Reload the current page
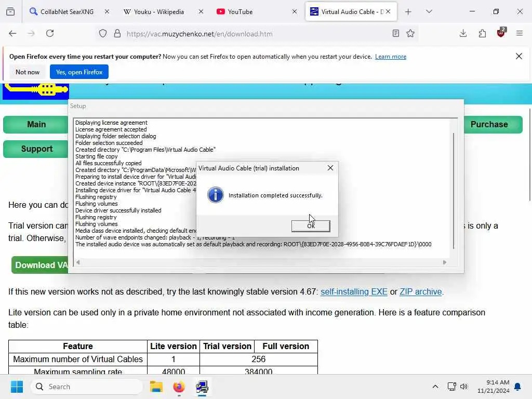Viewport: 532px width, 399px height. pyautogui.click(x=50, y=33)
